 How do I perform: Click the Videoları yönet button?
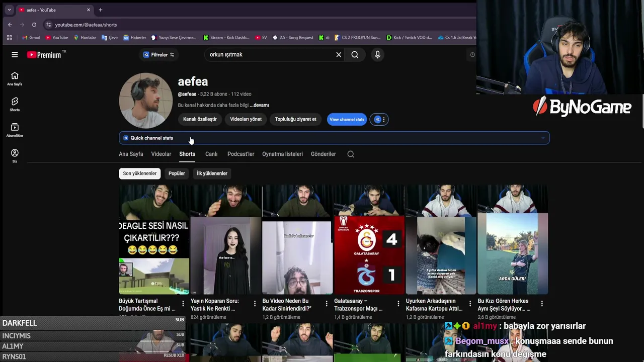[246, 119]
